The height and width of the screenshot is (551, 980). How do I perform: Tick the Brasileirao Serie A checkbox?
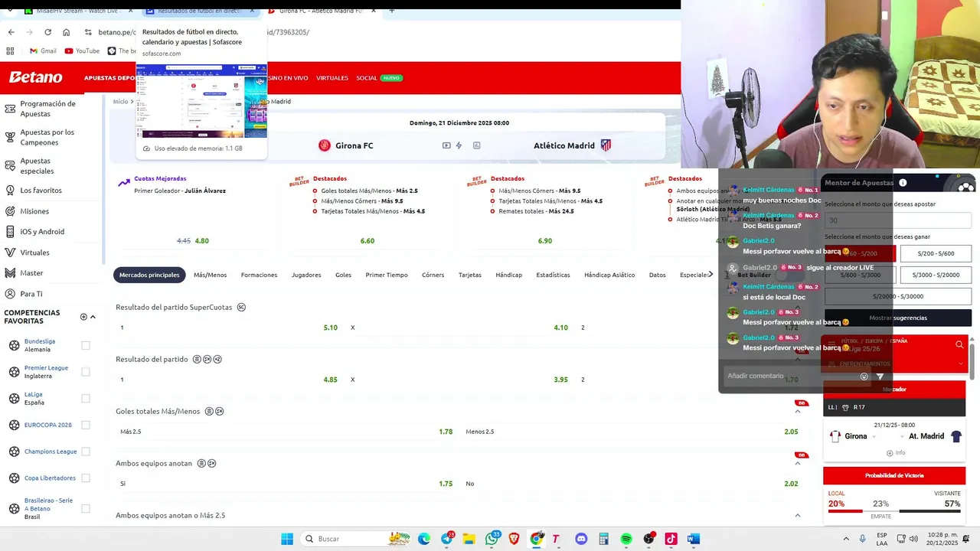[86, 508]
